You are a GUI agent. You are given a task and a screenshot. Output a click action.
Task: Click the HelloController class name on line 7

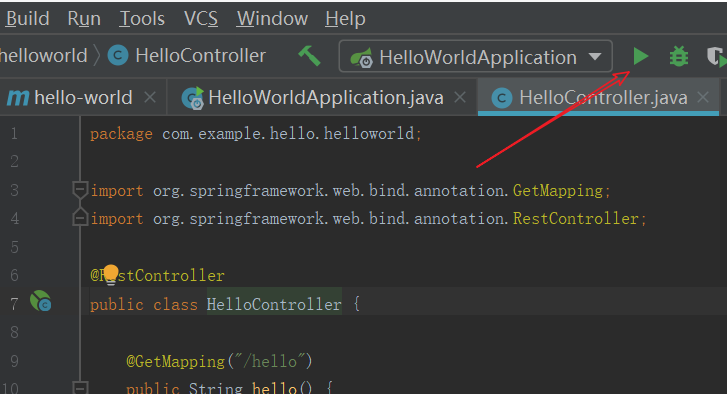(x=274, y=305)
